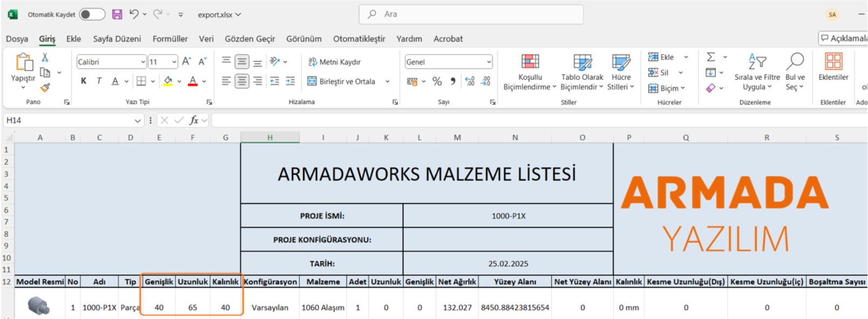Undo the last action

134,14
